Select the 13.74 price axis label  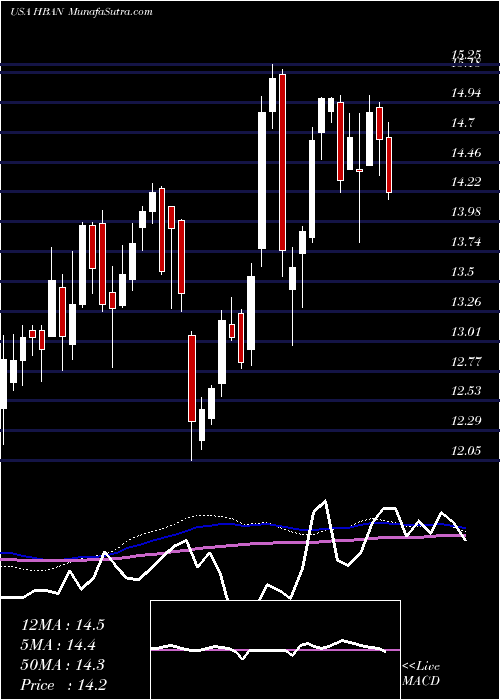[x=467, y=242]
